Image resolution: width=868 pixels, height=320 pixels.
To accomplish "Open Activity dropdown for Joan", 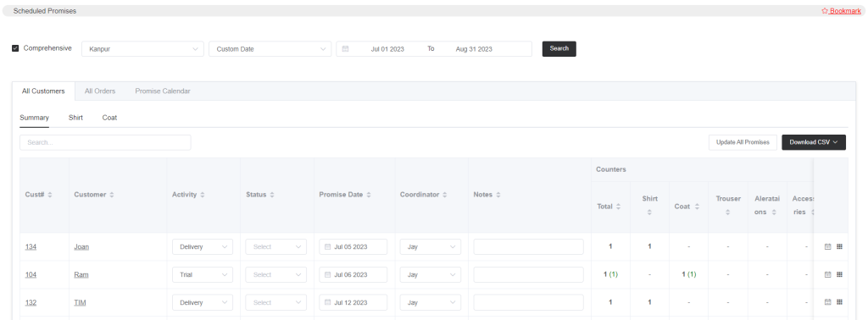I will tap(203, 247).
